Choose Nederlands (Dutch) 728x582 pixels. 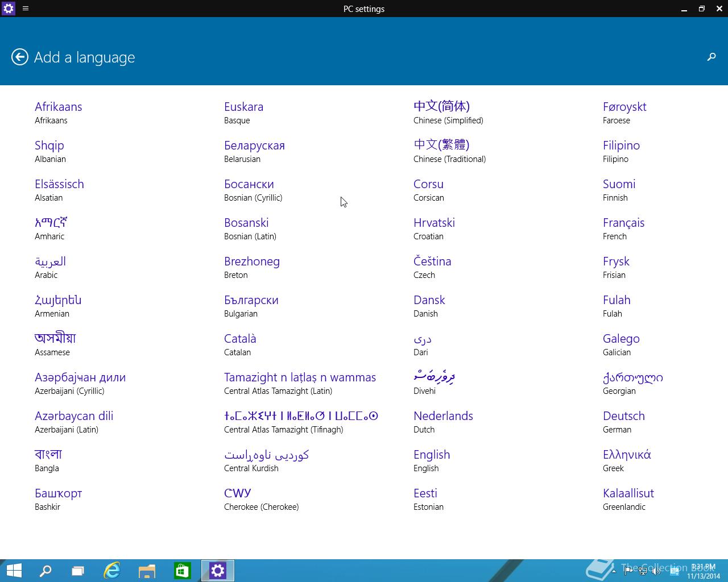(x=443, y=422)
